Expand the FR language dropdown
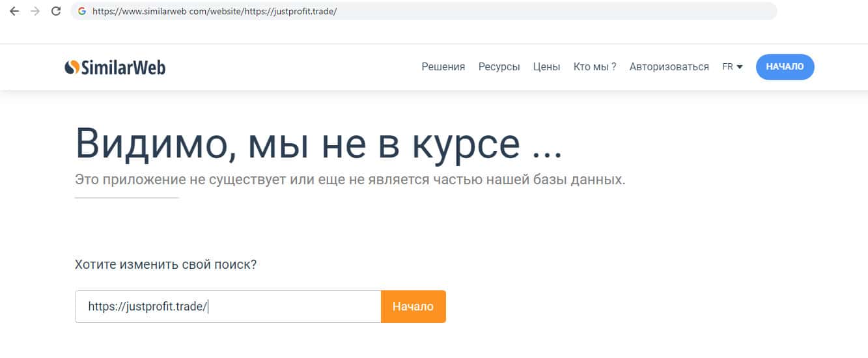Image resolution: width=868 pixels, height=358 pixels. click(733, 66)
